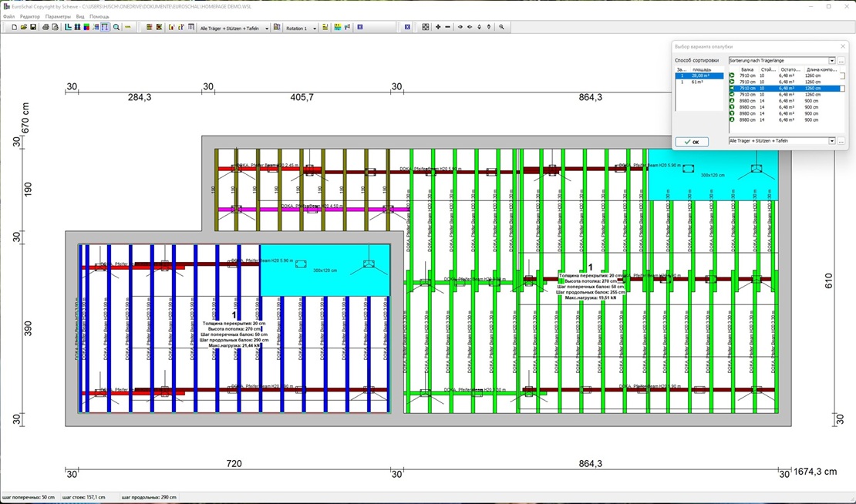This screenshot has height=504, width=856.
Task: Click the fit-to-window grid icon
Action: 425,27
